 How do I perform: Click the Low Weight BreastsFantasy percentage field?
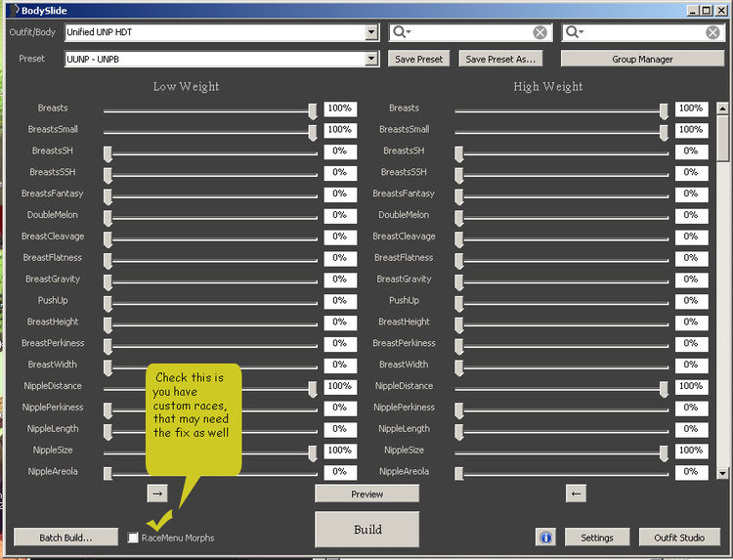click(340, 194)
